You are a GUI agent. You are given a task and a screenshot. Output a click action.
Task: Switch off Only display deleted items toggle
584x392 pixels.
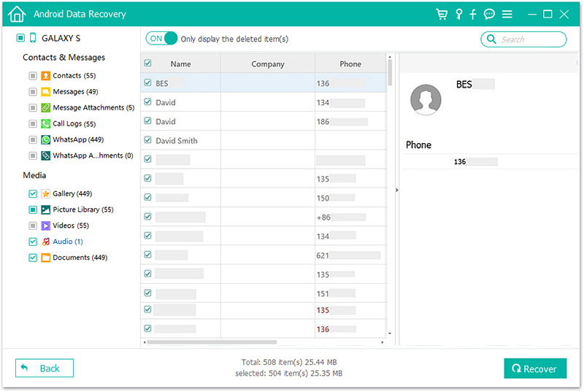point(161,39)
